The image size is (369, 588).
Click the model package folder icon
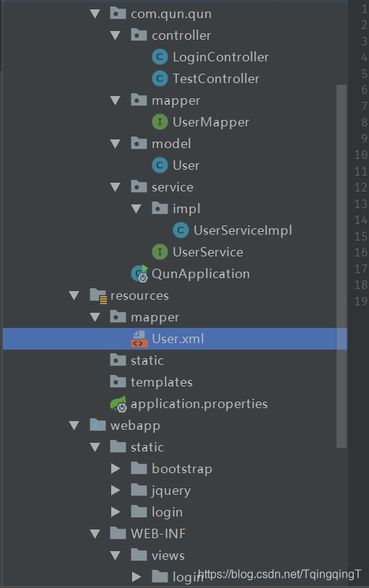[x=139, y=144]
